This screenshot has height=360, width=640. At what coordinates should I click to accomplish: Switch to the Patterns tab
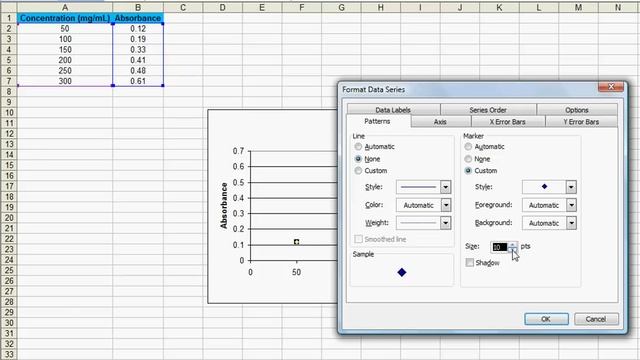[x=378, y=121]
